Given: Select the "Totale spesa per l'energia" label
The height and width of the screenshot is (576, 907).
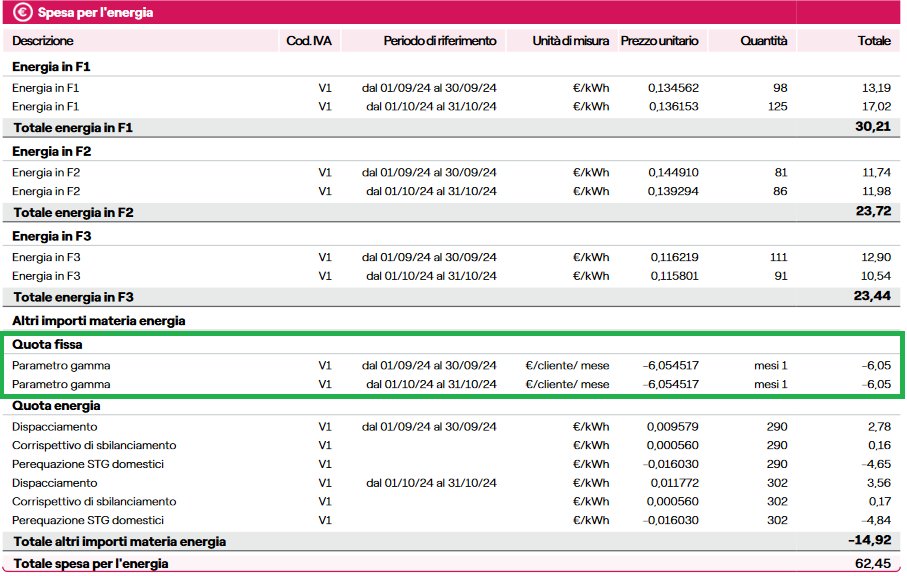Looking at the screenshot, I should pyautogui.click(x=92, y=564).
